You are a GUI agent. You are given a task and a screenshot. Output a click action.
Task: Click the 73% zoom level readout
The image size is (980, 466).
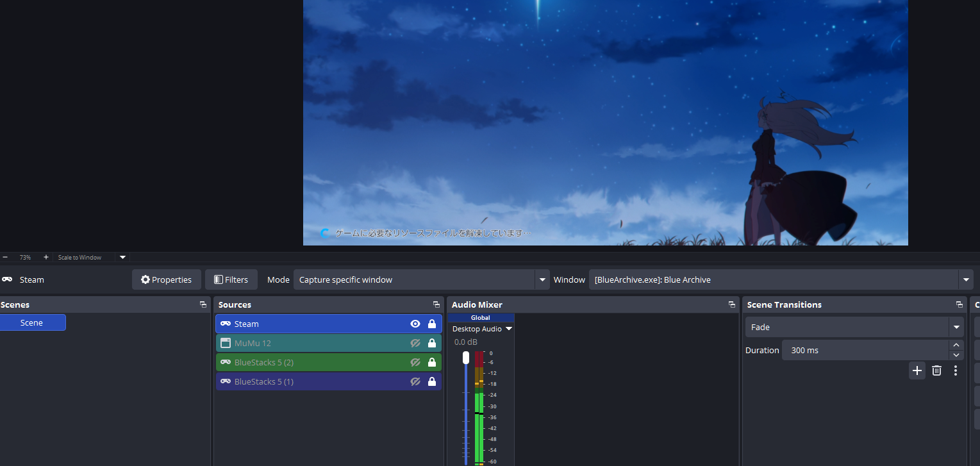pos(25,257)
